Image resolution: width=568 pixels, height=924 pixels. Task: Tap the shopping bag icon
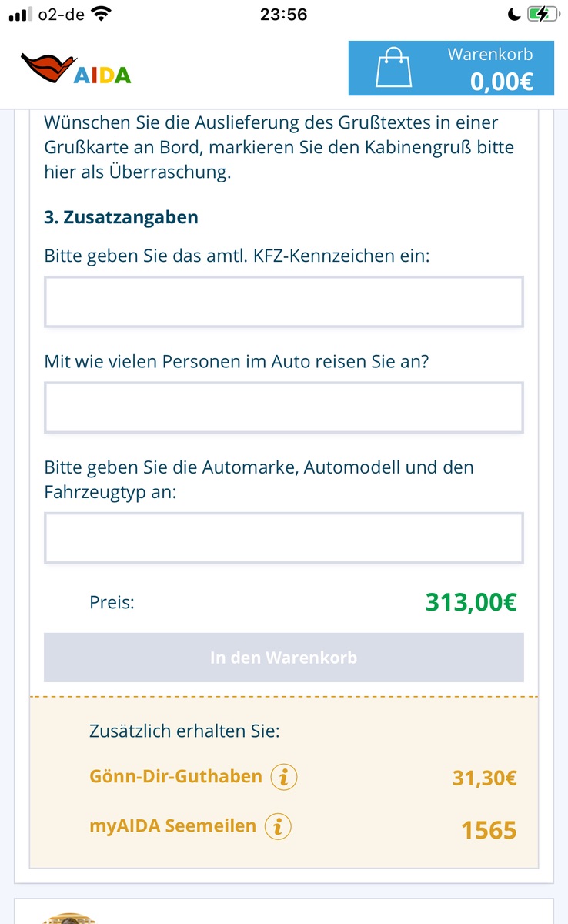pos(393,68)
